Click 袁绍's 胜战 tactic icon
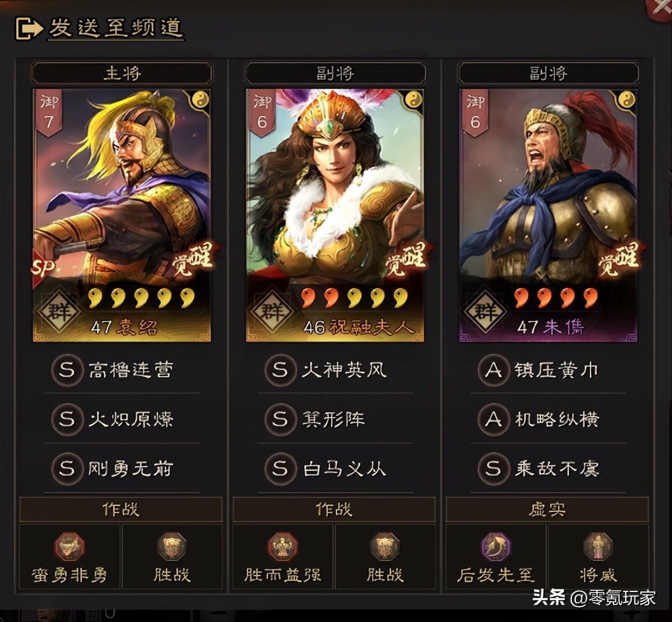The image size is (672, 622). tap(172, 546)
